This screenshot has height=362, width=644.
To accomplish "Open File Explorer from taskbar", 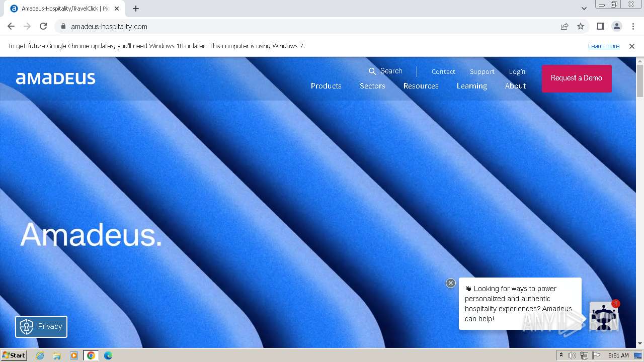I will pos(57,355).
